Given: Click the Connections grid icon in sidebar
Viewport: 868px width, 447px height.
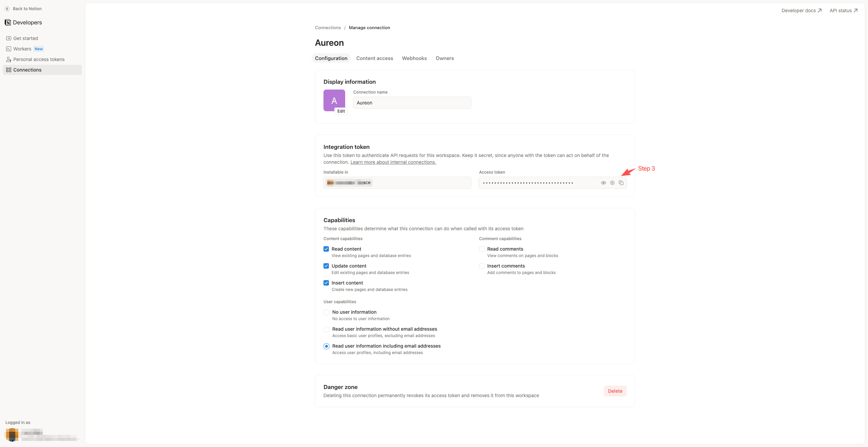Looking at the screenshot, I should coord(8,70).
